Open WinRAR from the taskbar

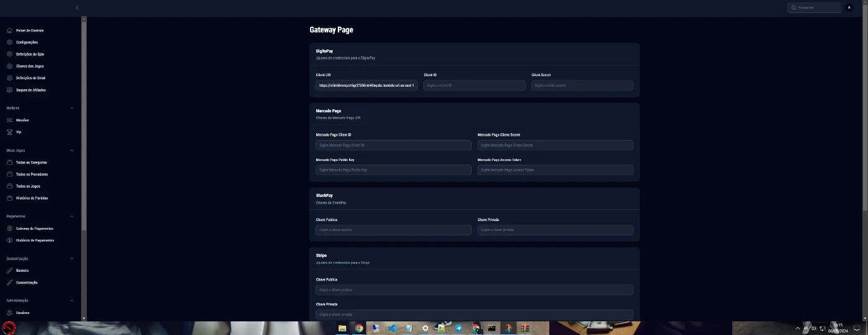point(525,329)
